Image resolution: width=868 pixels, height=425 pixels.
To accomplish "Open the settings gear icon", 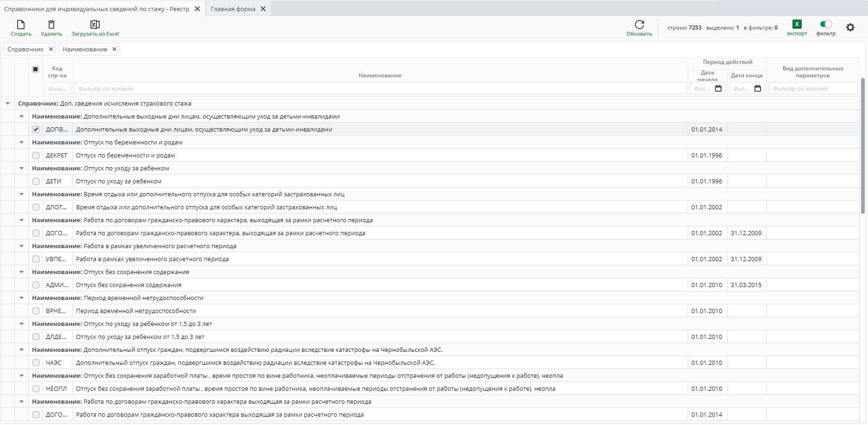I will click(x=850, y=27).
